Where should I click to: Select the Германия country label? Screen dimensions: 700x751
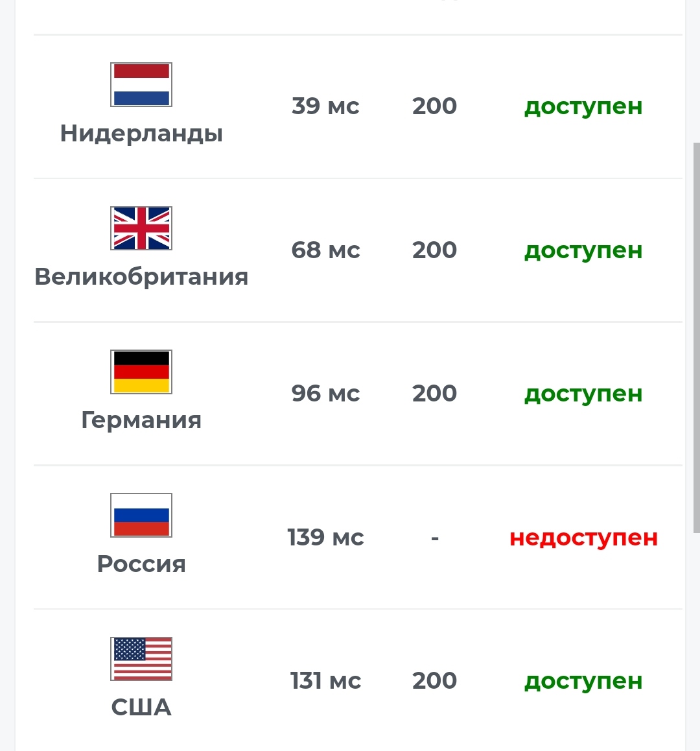[x=141, y=420]
